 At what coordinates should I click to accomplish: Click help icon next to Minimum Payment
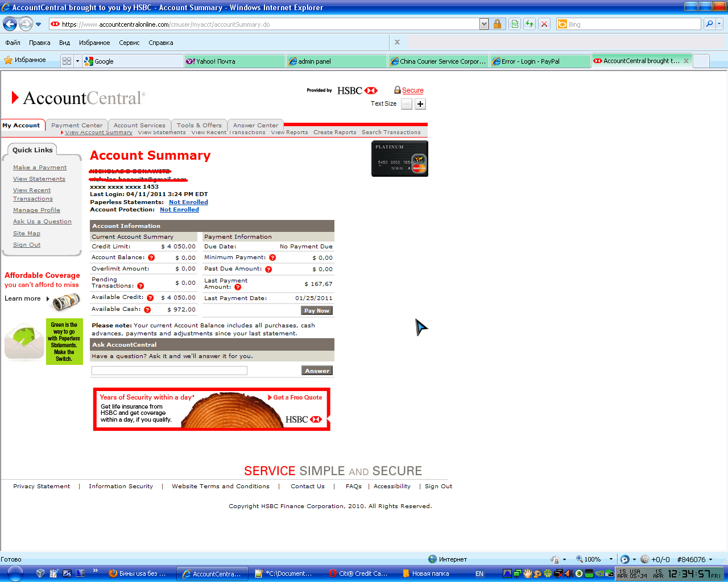pyautogui.click(x=272, y=257)
